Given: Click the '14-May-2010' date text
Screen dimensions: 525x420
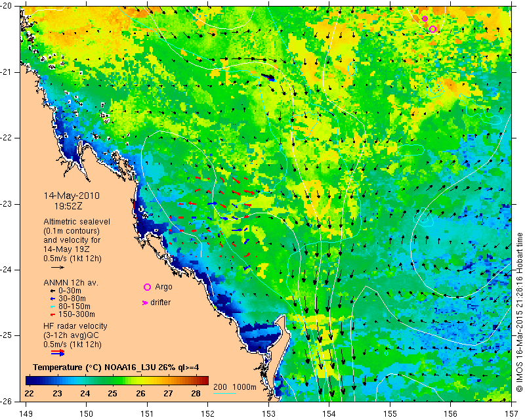Looking at the screenshot, I should 72,196.
